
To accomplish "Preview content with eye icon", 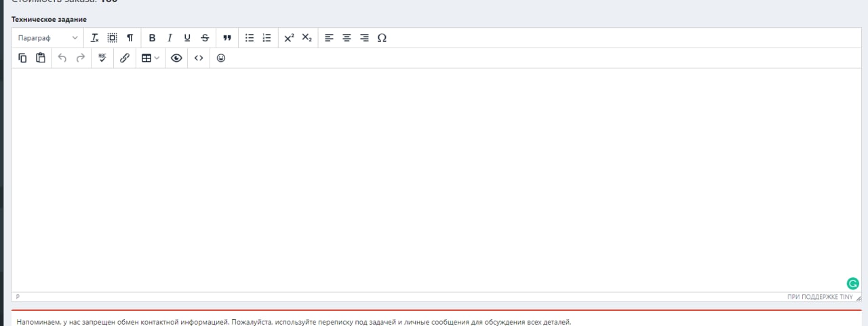I will 176,58.
